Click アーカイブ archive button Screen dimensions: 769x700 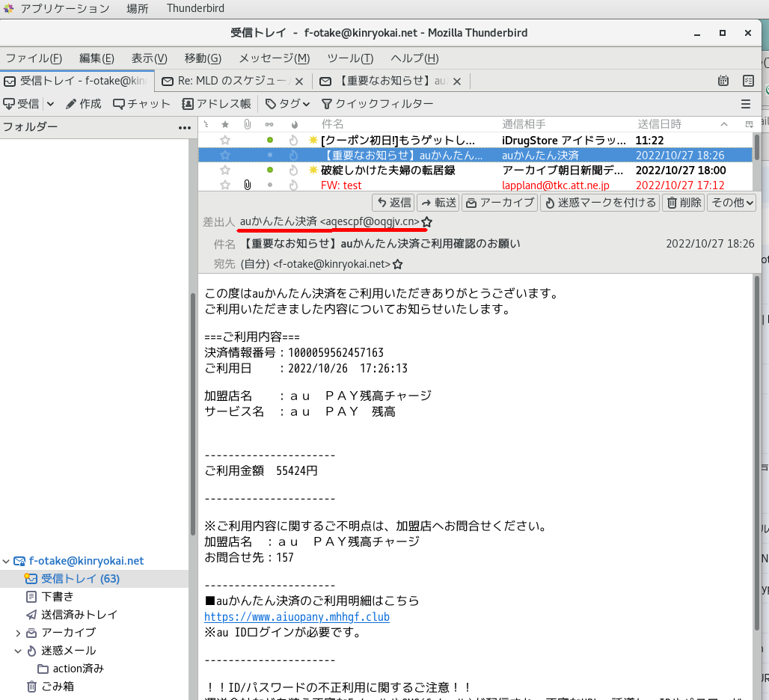[500, 203]
